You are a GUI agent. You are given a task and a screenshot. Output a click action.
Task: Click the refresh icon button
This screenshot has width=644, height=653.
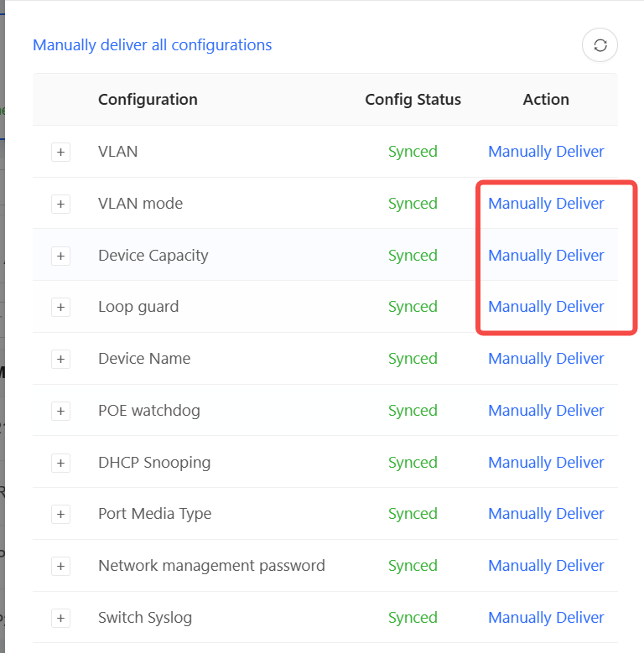[600, 45]
